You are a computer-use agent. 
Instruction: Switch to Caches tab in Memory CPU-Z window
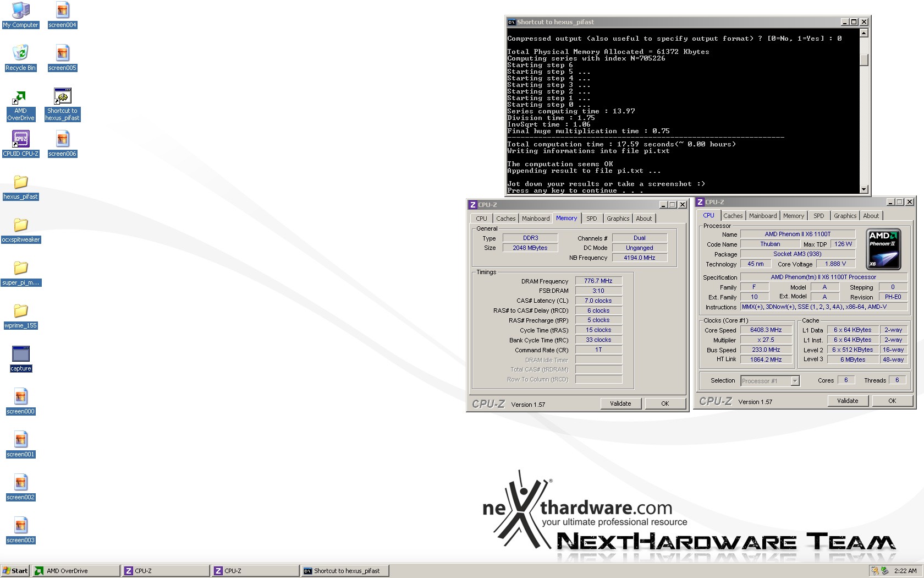pos(505,219)
